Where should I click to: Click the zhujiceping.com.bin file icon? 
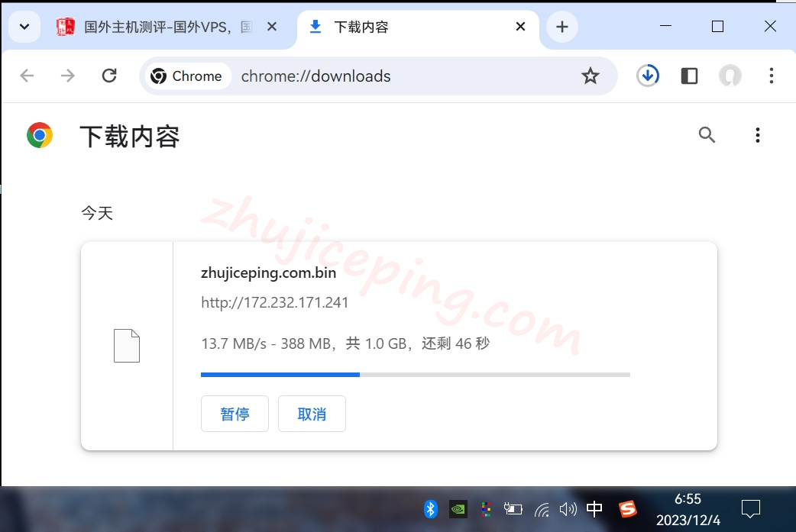[127, 346]
